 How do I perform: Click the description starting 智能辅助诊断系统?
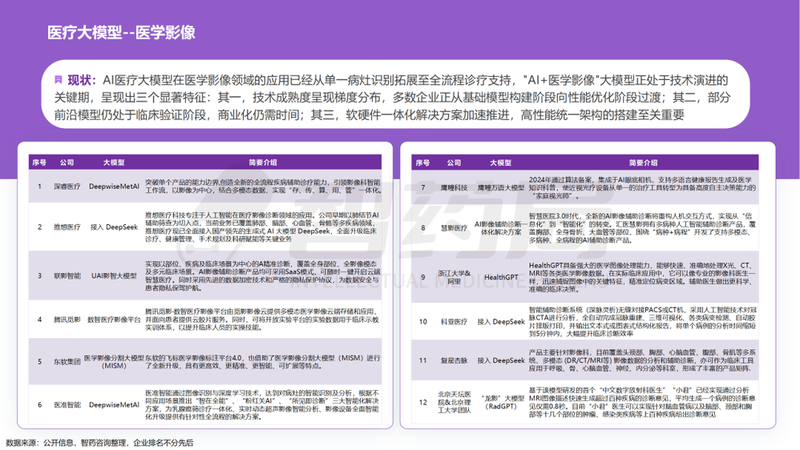point(642,321)
